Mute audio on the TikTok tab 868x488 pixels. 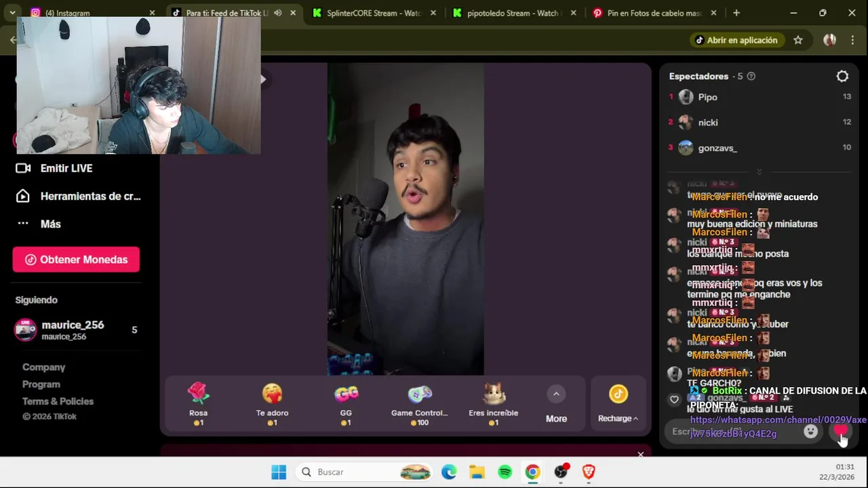pos(278,13)
